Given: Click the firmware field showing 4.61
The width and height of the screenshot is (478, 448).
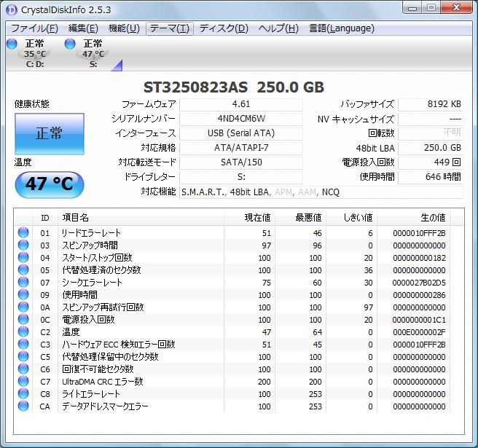Looking at the screenshot, I should (x=240, y=104).
